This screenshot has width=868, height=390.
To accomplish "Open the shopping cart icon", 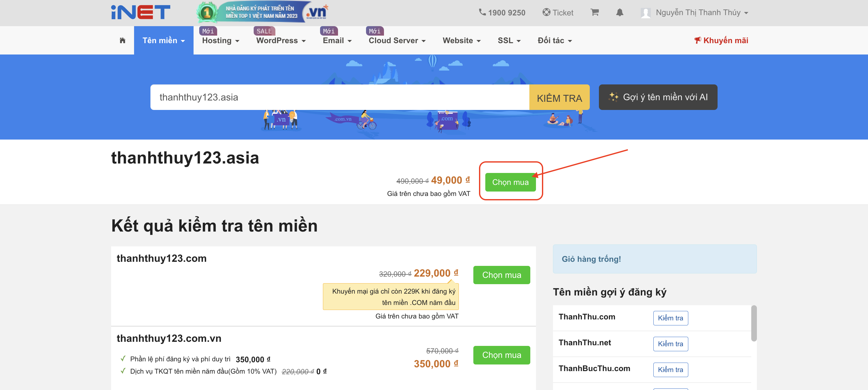I will pos(595,13).
